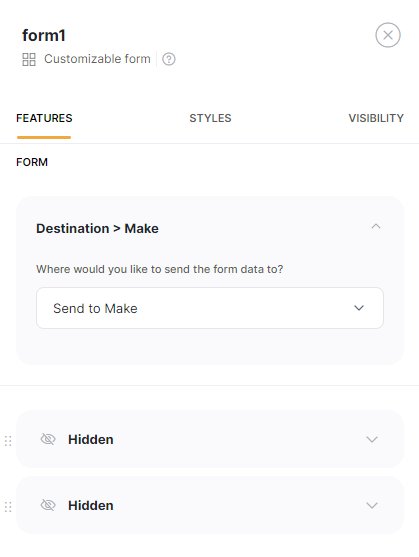Select the second Hidden field label
The image size is (419, 557).
click(x=91, y=505)
